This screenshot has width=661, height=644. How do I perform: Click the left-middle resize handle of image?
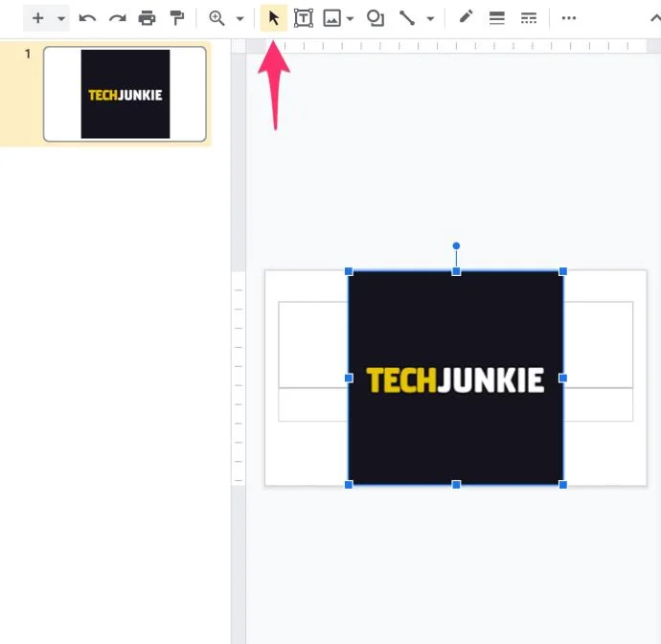click(349, 379)
